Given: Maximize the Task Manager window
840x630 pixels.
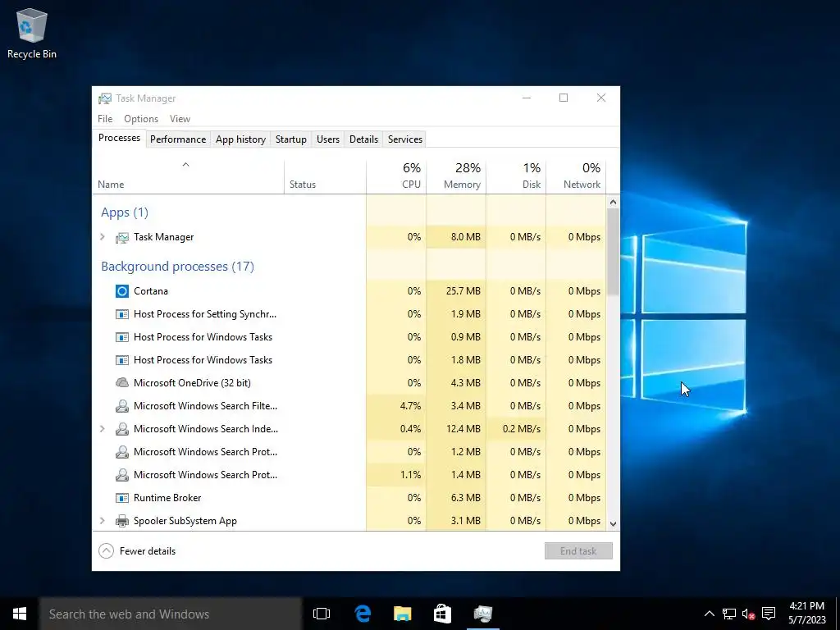Looking at the screenshot, I should (x=564, y=98).
